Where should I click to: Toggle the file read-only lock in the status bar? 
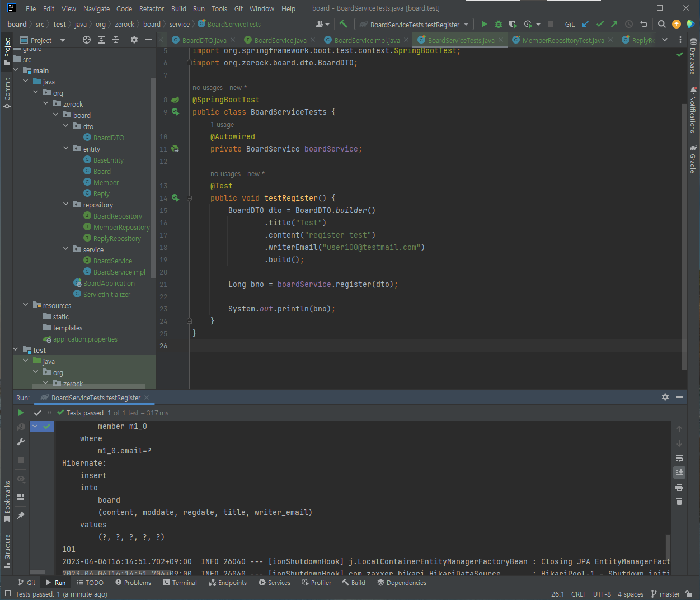(689, 594)
